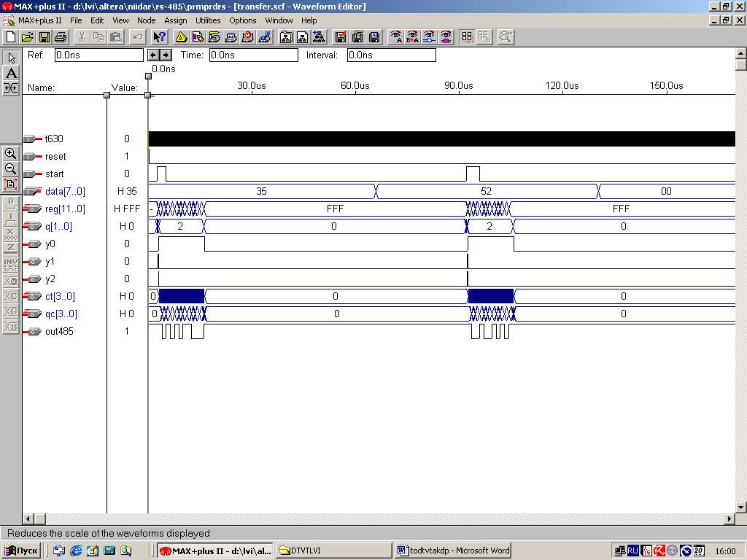Click the Time value input field
Viewport: 747px width, 560px height.
pos(254,55)
